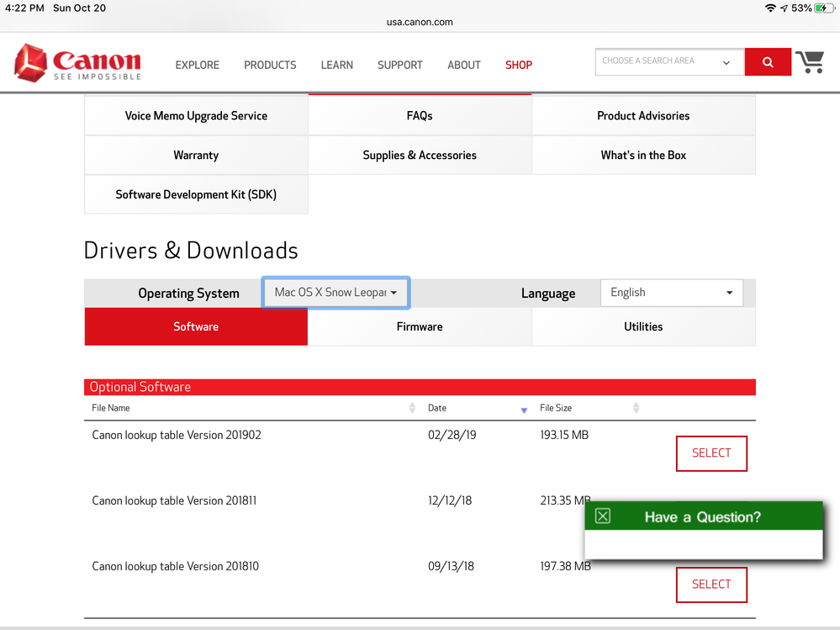Click the red search magnifier button
The width and height of the screenshot is (840, 630).
coord(768,62)
